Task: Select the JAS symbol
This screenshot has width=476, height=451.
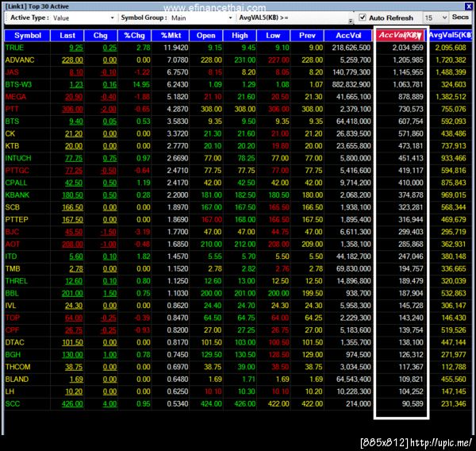Action: 12,72
